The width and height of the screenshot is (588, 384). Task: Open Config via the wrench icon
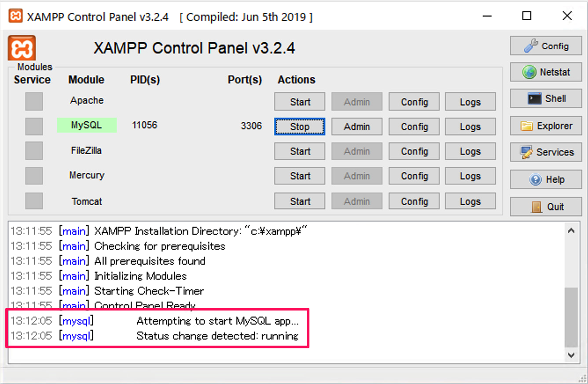[546, 46]
